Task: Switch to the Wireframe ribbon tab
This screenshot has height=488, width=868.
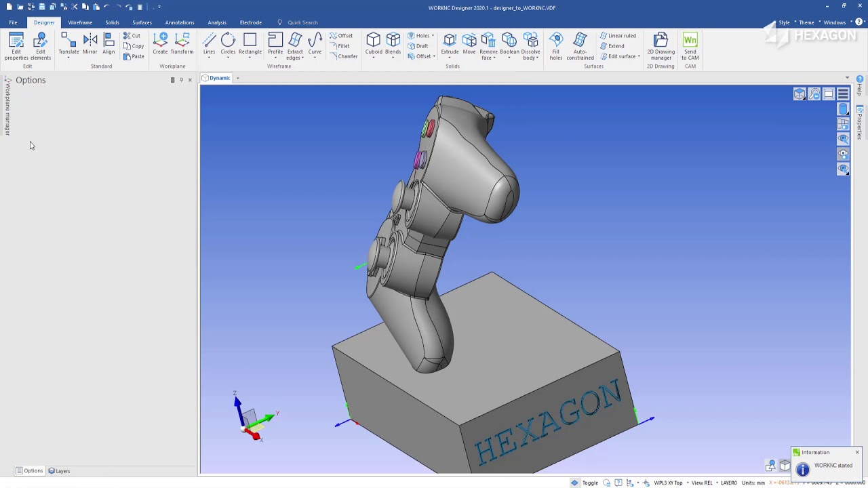Action: click(x=80, y=22)
